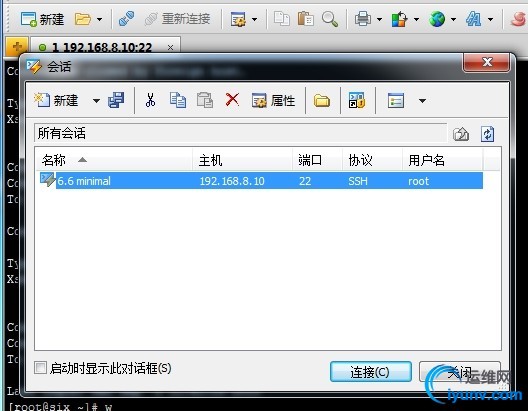
Task: Click the Close button in Sessions dialog
Action: [460, 372]
